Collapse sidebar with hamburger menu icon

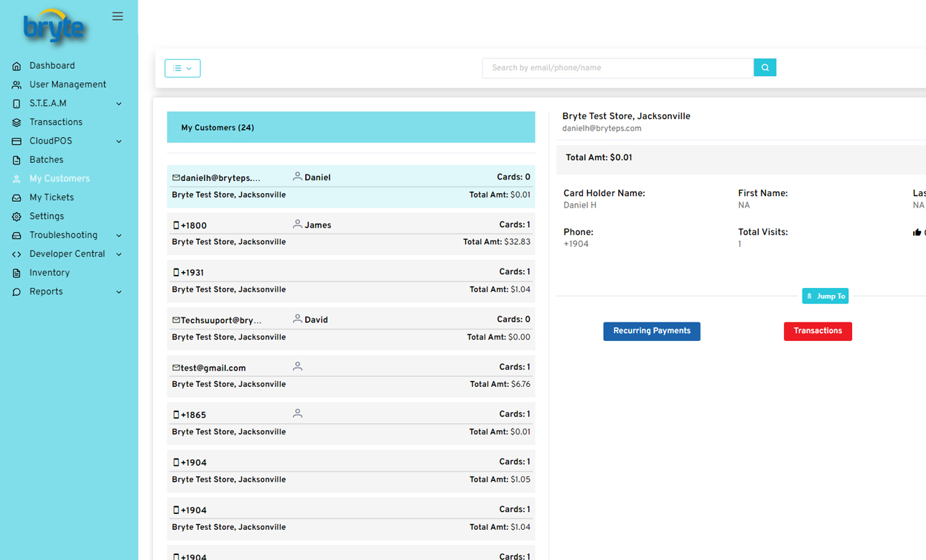(x=118, y=17)
